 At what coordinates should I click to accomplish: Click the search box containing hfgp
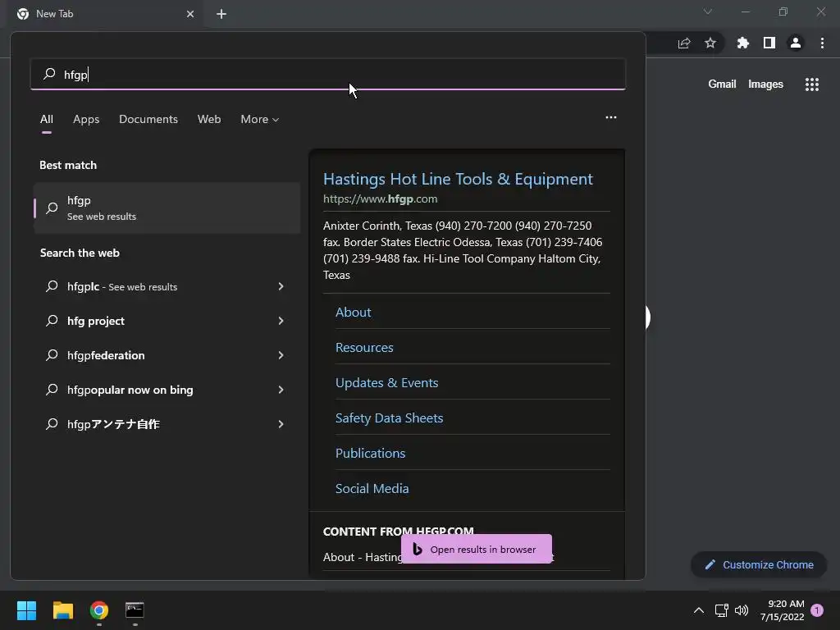(x=328, y=75)
